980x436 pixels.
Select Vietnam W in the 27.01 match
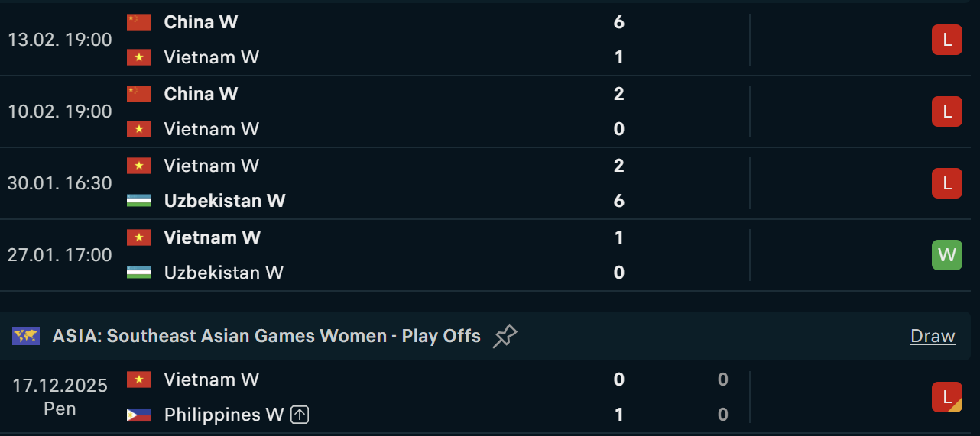pyautogui.click(x=212, y=237)
